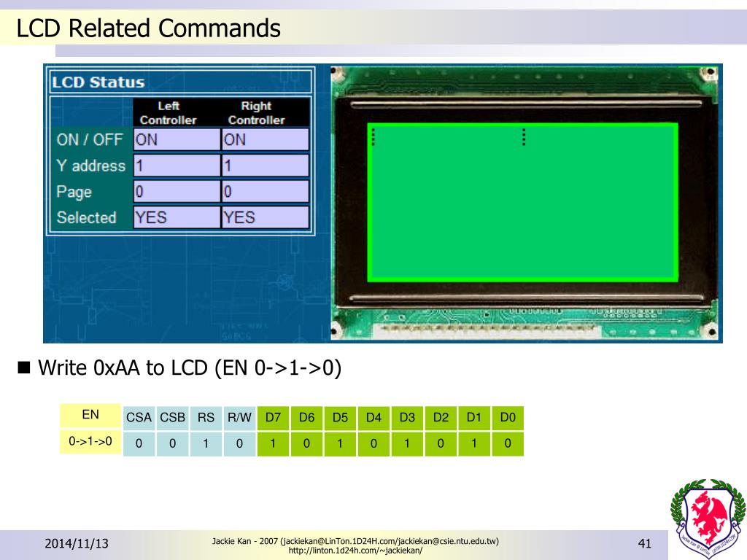Screen dimensions: 747x560
Task: Click the 'Selected' row label
Action: click(x=86, y=217)
